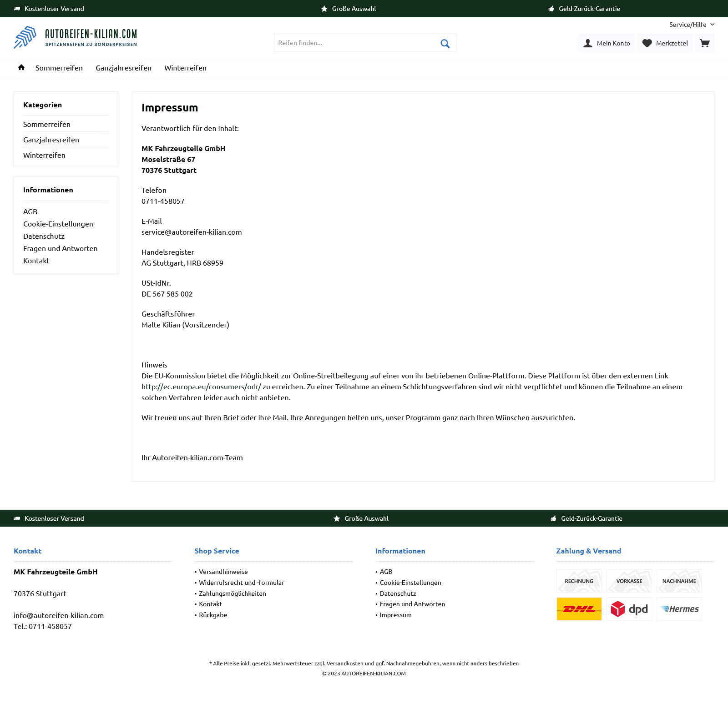Screen dimensions: 728x704
Task: Click the 'Zahlung & Versand' footer heading
Action: pyautogui.click(x=588, y=551)
